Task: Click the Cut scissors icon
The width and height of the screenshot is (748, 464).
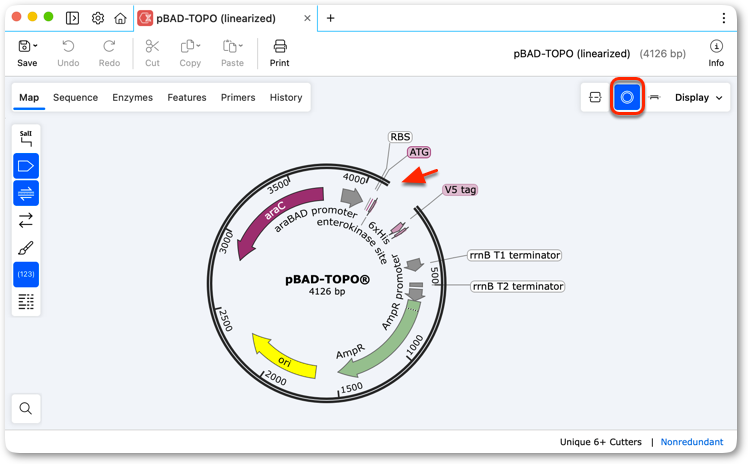Action: click(x=152, y=46)
